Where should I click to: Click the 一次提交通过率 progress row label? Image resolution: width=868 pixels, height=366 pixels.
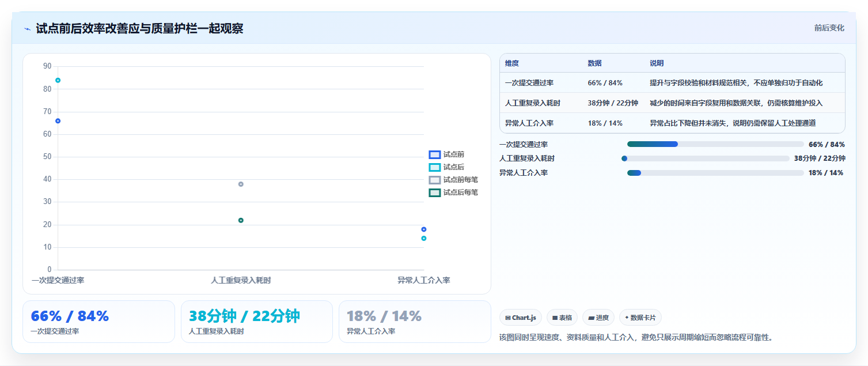click(x=524, y=145)
